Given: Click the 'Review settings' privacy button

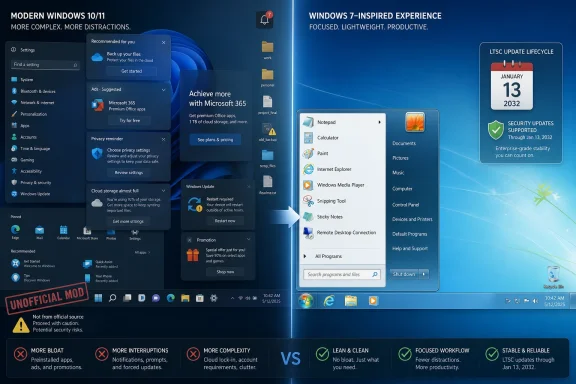Looking at the screenshot, I should (x=129, y=172).
